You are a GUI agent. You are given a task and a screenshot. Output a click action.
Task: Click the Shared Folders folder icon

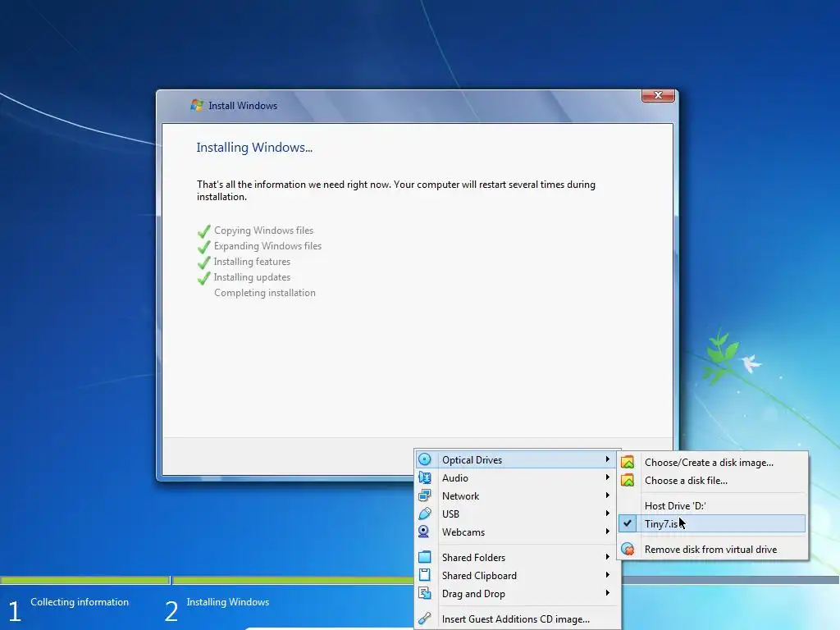click(424, 557)
